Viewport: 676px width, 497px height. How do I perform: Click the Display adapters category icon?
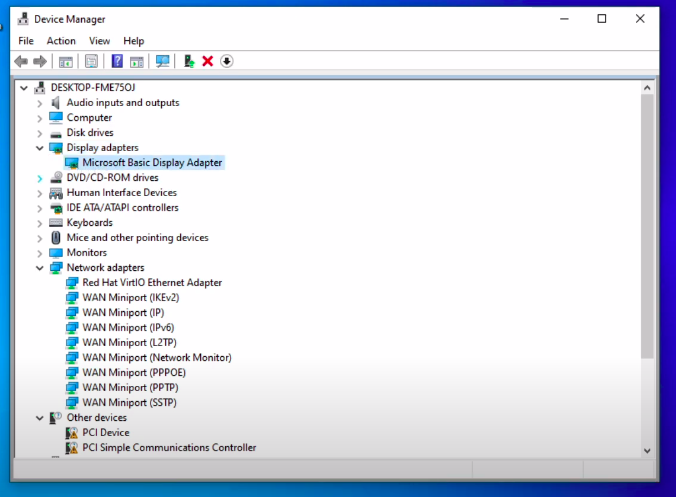56,148
